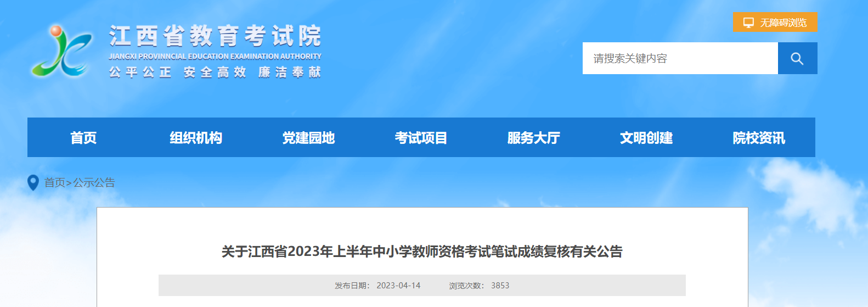The image size is (868, 307).
Task: Click the Jiangxi Education Examination Authority logo
Action: [x=62, y=51]
